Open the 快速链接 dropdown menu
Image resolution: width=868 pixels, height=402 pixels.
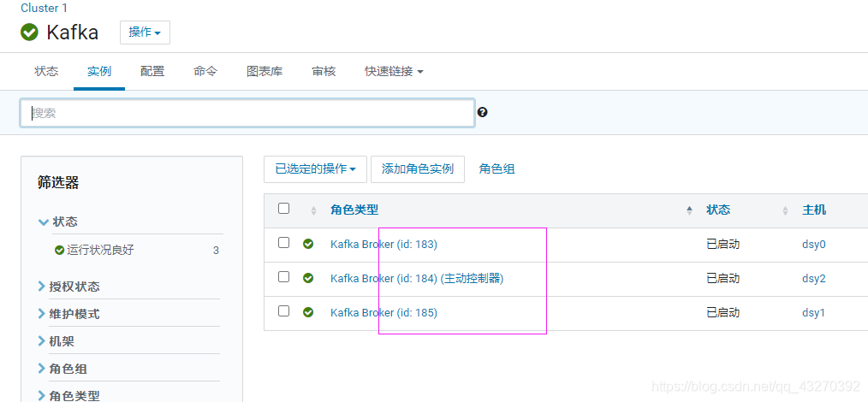click(x=394, y=71)
